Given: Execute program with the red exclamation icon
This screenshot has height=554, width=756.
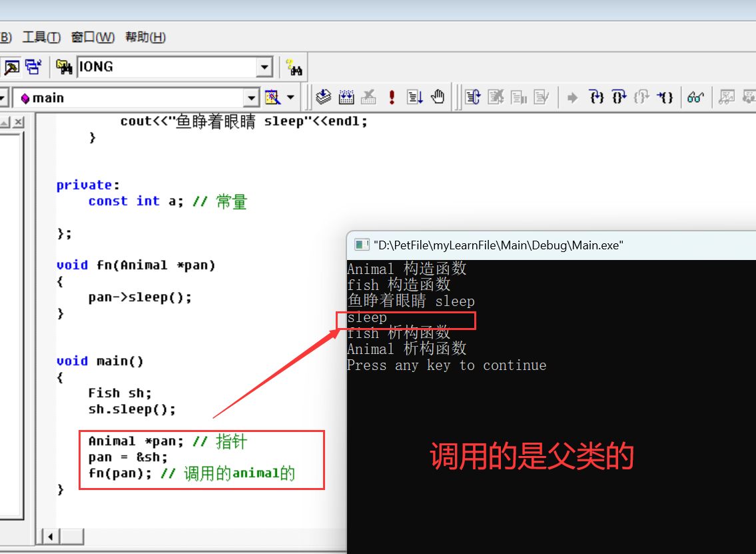Looking at the screenshot, I should pyautogui.click(x=392, y=97).
